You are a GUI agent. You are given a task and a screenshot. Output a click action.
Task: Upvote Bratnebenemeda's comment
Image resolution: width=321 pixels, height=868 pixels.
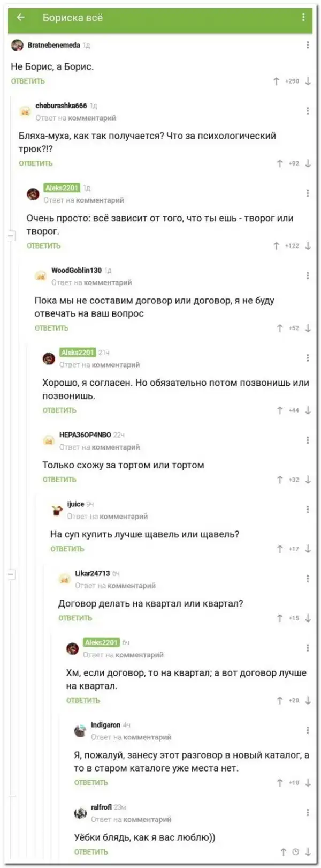coord(276,81)
